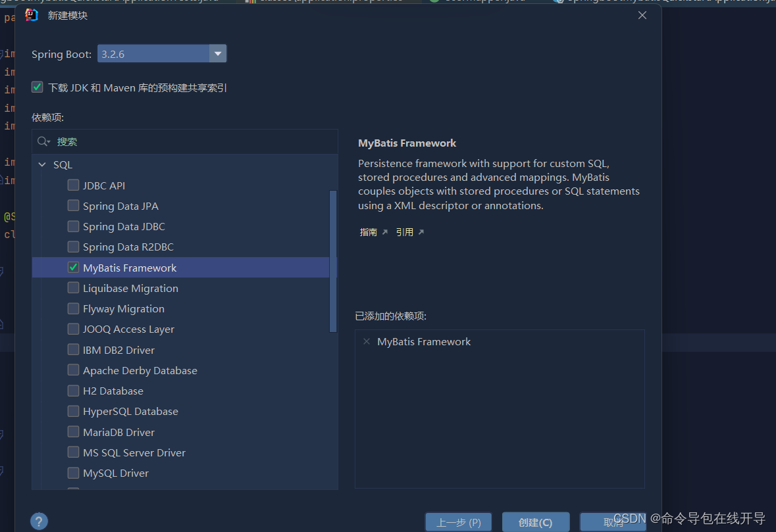
Task: Check the IBM DB2 Driver dependency
Action: (73, 350)
